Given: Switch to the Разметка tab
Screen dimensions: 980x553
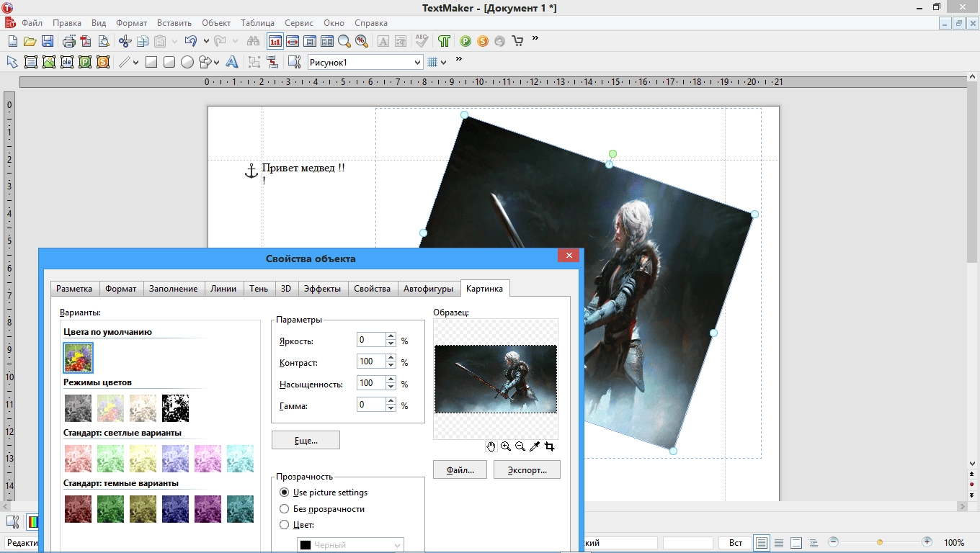Looking at the screenshot, I should [x=75, y=289].
